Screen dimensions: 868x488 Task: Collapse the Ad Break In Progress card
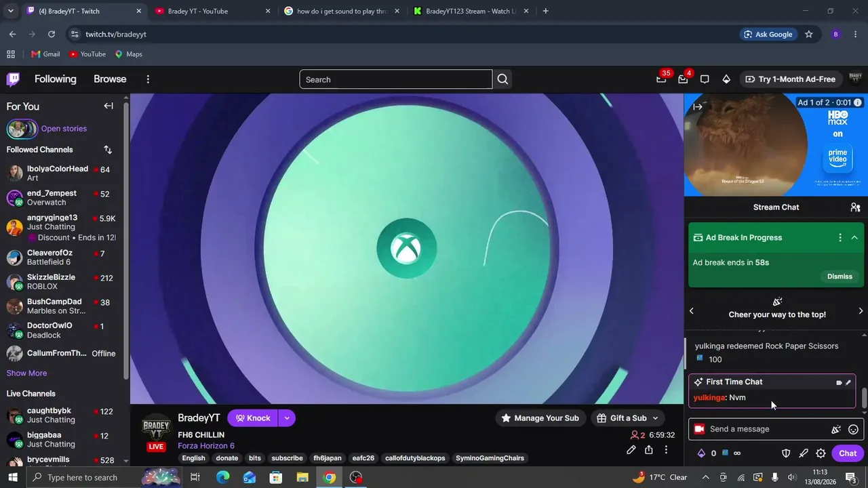854,237
